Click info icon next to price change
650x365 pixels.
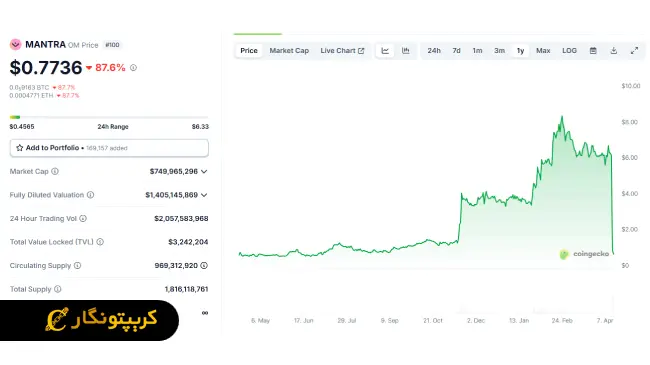coord(133,68)
